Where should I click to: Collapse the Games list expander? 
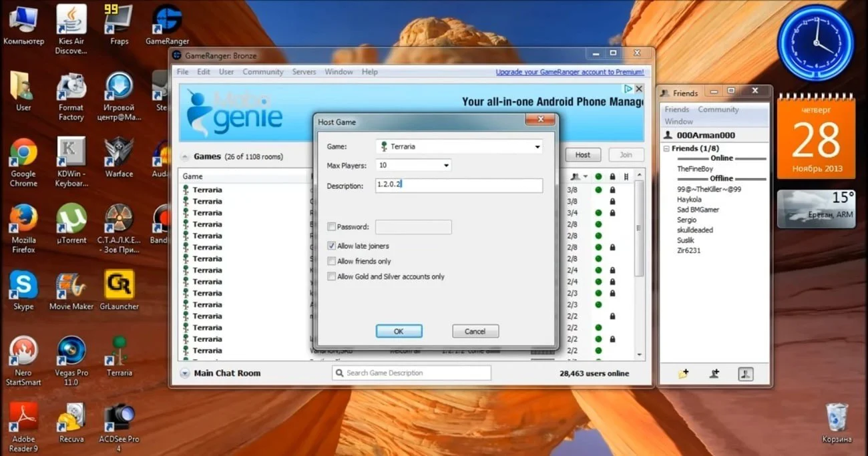[184, 157]
